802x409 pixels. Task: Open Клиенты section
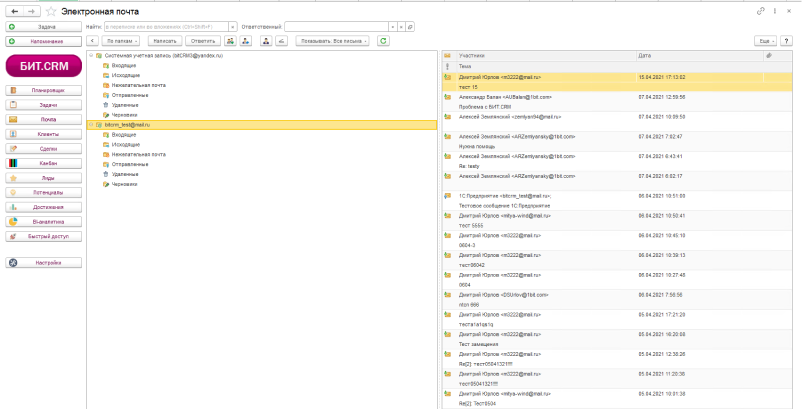43,134
